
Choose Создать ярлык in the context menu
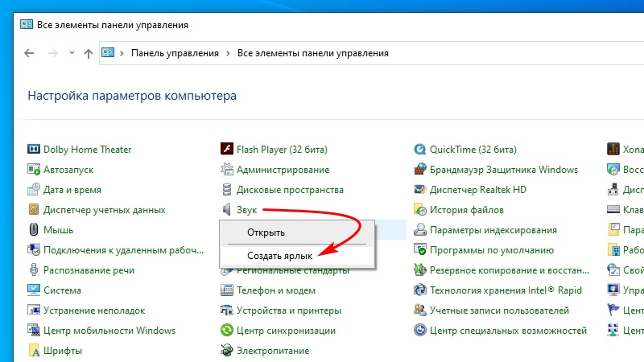(x=297, y=256)
